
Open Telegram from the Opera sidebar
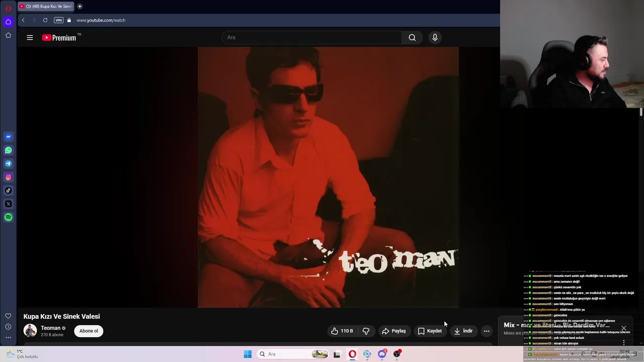click(8, 163)
